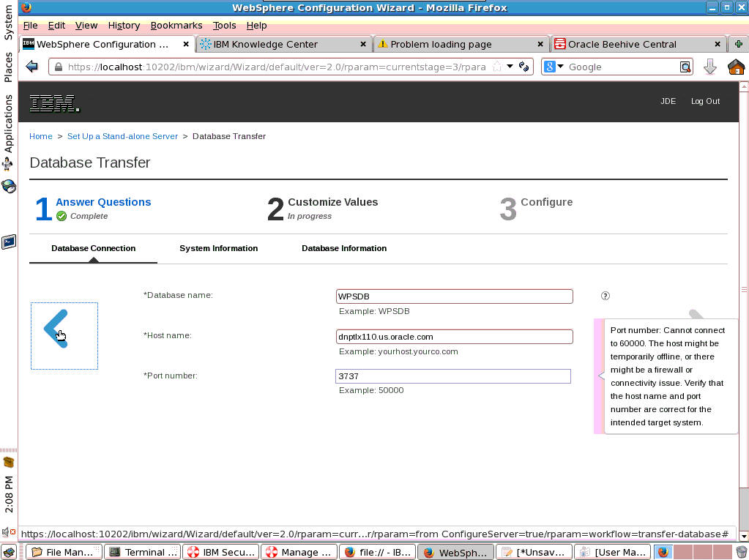Click the blue back chevron arrow
This screenshot has height=560, width=749.
[x=56, y=329]
